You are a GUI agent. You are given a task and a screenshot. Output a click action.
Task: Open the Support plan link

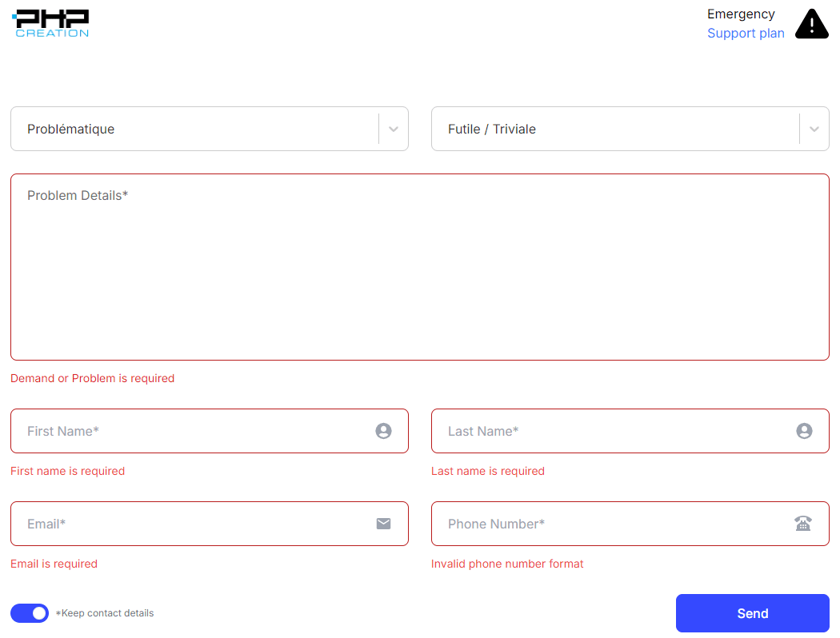click(x=746, y=33)
